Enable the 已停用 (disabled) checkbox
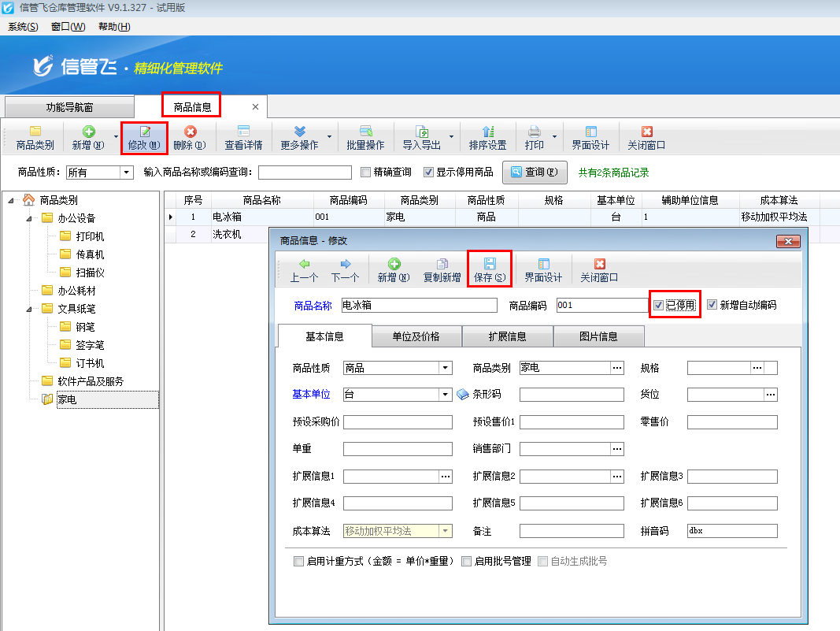Viewport: 840px width, 631px height. point(657,305)
